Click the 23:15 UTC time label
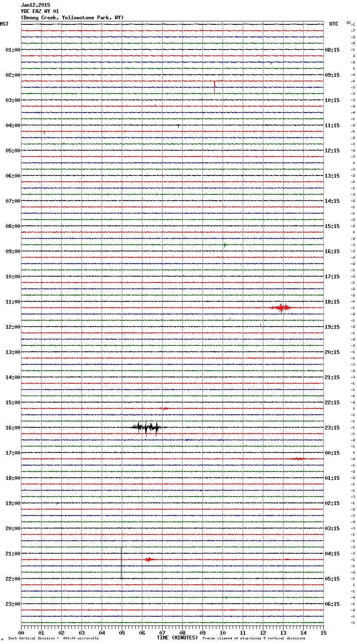Screen dimensions: 357x644 click(332, 428)
